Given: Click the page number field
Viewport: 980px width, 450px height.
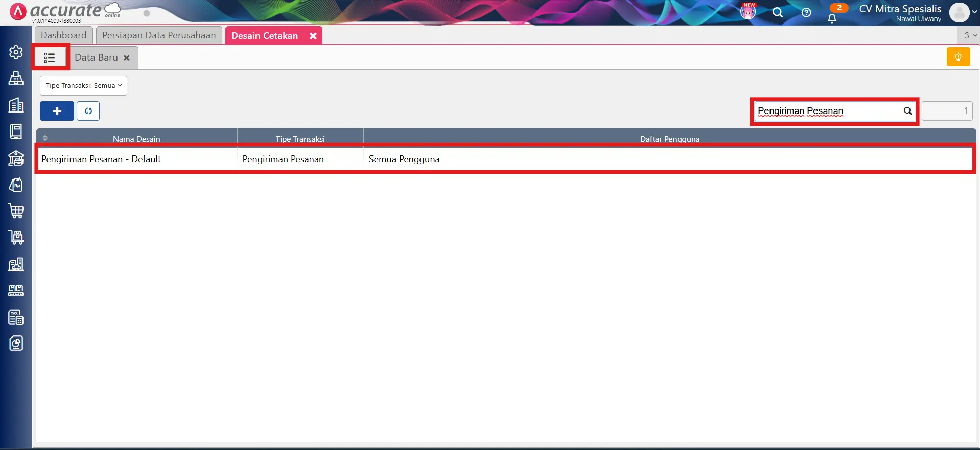Looking at the screenshot, I should [947, 111].
